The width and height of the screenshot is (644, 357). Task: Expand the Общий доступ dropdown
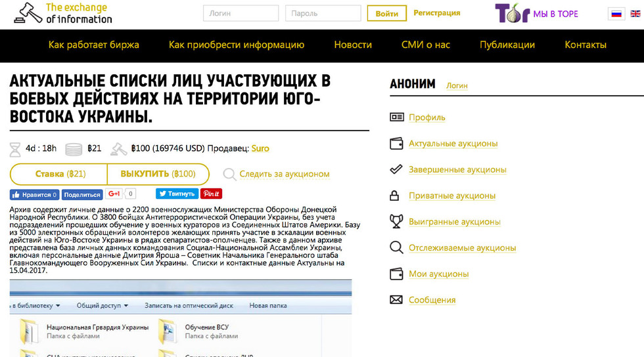click(103, 306)
